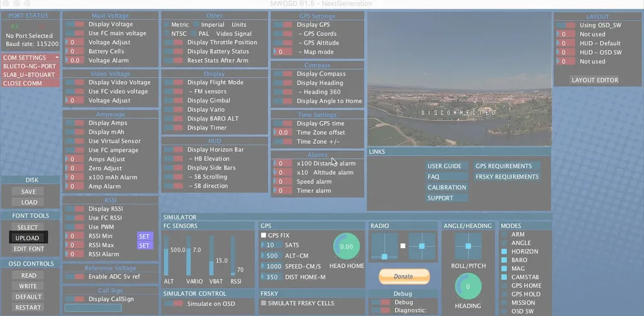
Task: Open the USER GUIDE link
Action: 445,166
